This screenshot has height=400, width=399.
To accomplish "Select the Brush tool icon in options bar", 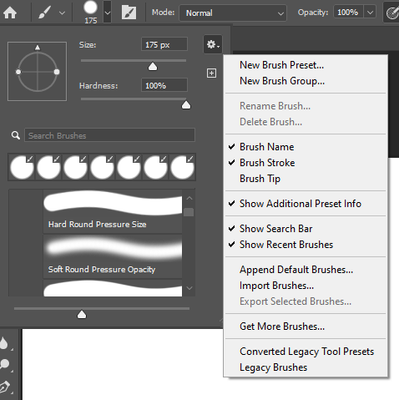I will [x=44, y=13].
